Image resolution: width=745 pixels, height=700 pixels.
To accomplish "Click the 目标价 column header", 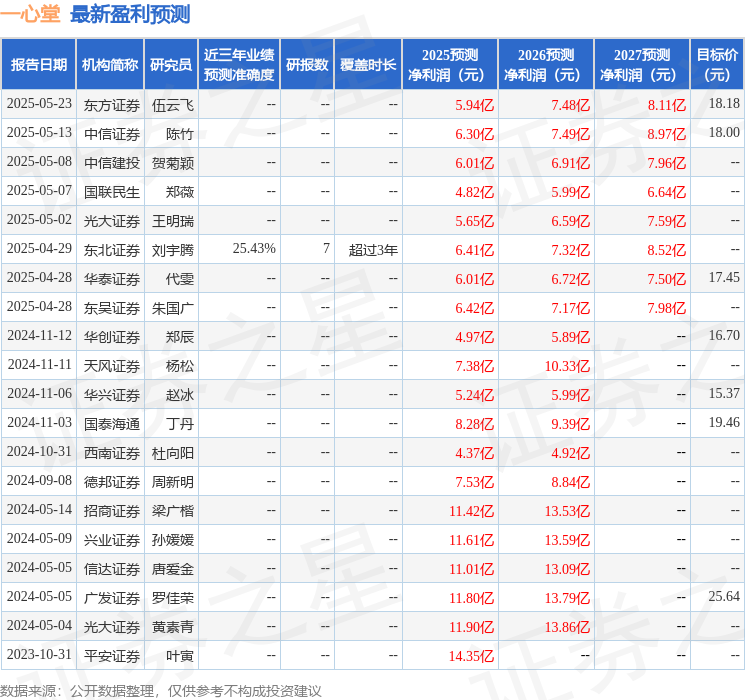I will [x=717, y=65].
